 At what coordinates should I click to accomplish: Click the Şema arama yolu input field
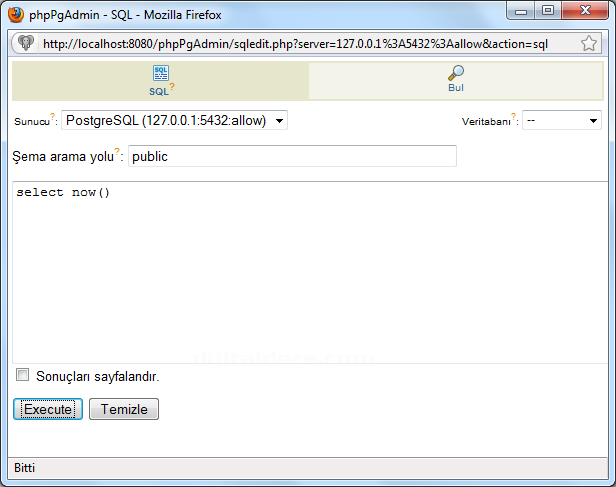292,156
